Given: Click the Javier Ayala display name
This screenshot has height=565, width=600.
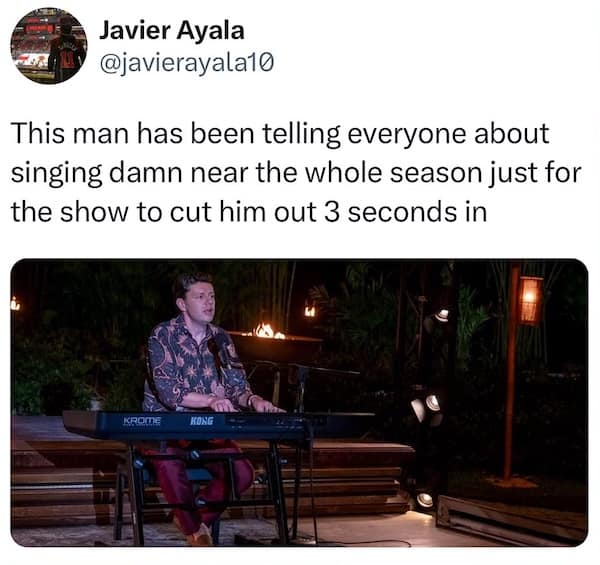Looking at the screenshot, I should pyautogui.click(x=172, y=30).
